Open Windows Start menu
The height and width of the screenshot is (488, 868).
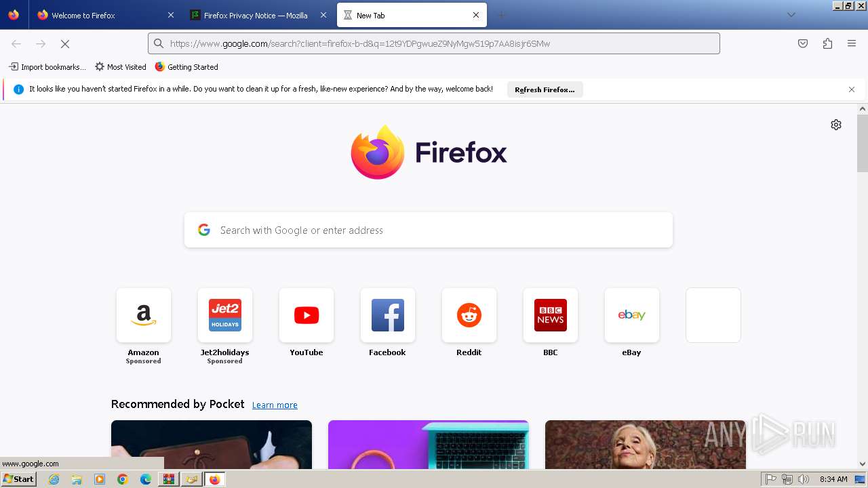point(19,479)
